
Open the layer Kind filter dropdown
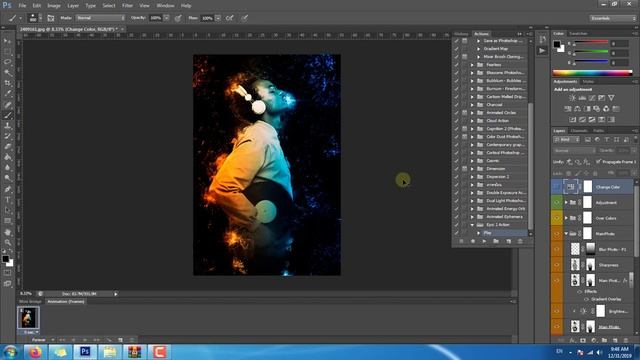click(567, 140)
